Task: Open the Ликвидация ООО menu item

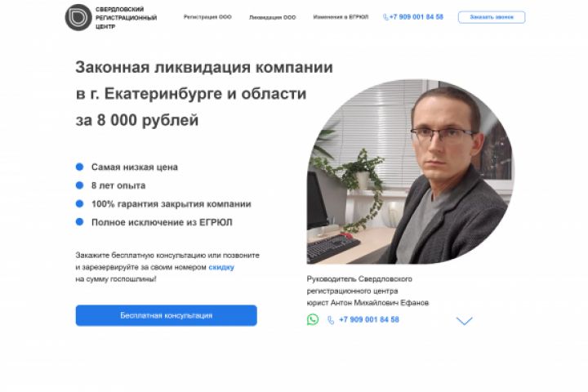Action: coord(272,17)
